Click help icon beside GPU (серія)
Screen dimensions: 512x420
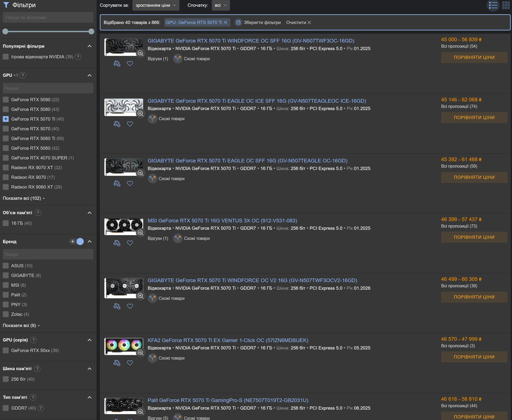tap(34, 340)
